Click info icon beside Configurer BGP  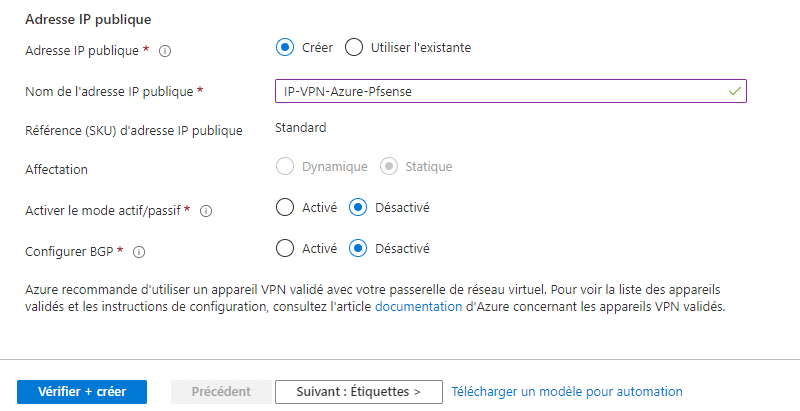click(x=139, y=252)
